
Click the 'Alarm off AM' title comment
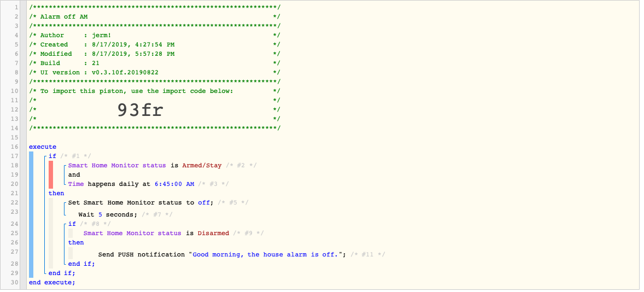pyautogui.click(x=63, y=17)
